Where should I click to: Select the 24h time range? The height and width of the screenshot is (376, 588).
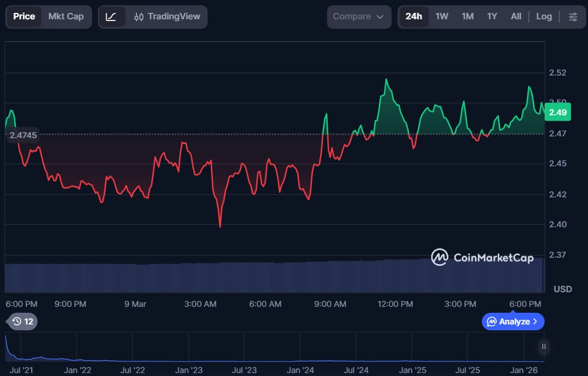(x=413, y=16)
